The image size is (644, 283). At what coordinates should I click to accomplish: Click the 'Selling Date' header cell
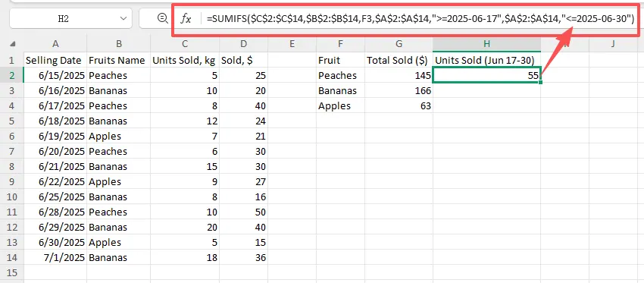[55, 61]
